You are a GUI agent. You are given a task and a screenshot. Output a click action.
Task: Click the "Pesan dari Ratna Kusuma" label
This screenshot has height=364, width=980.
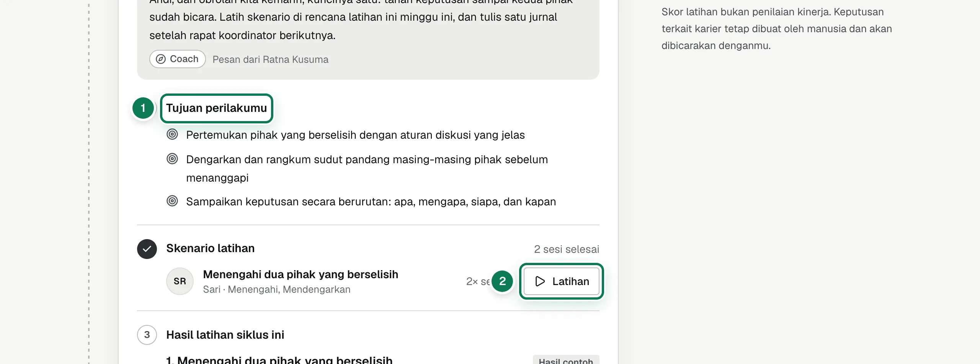(x=271, y=59)
